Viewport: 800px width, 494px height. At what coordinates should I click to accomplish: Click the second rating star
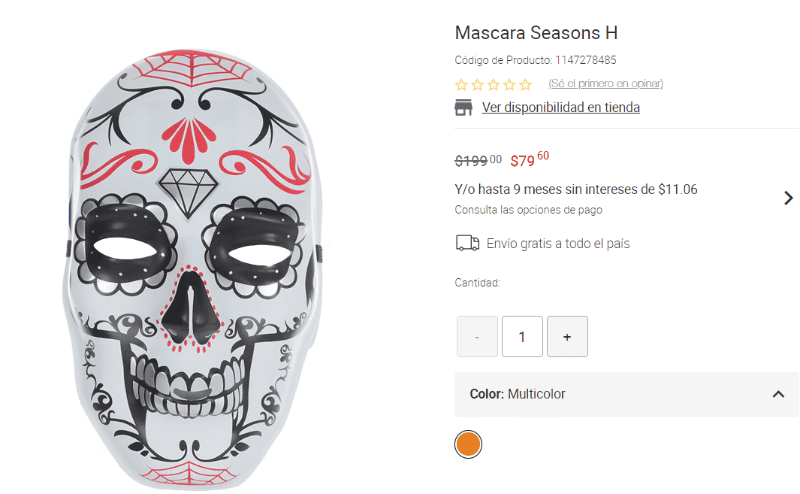pos(478,85)
